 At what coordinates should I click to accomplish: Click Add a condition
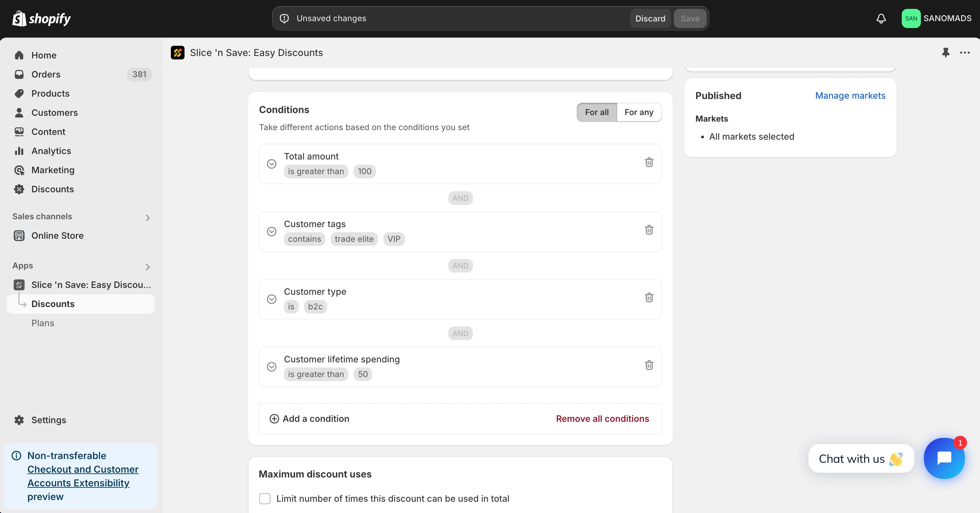pos(309,419)
